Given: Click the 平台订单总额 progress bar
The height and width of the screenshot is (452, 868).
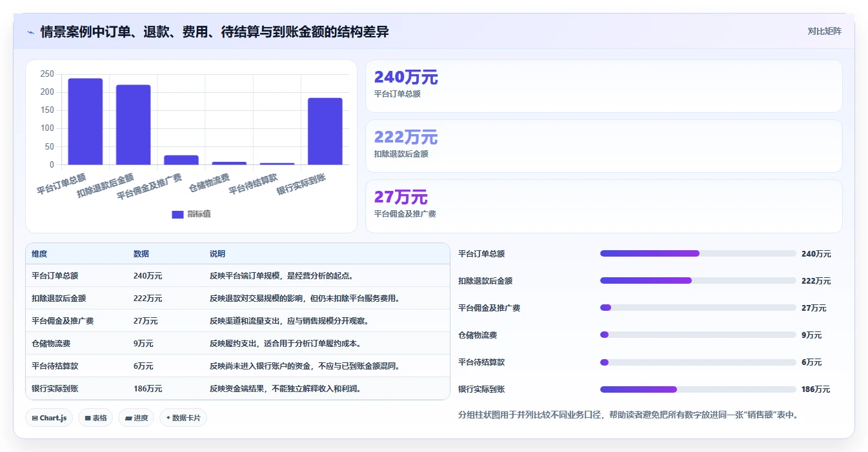Looking at the screenshot, I should pyautogui.click(x=698, y=253).
